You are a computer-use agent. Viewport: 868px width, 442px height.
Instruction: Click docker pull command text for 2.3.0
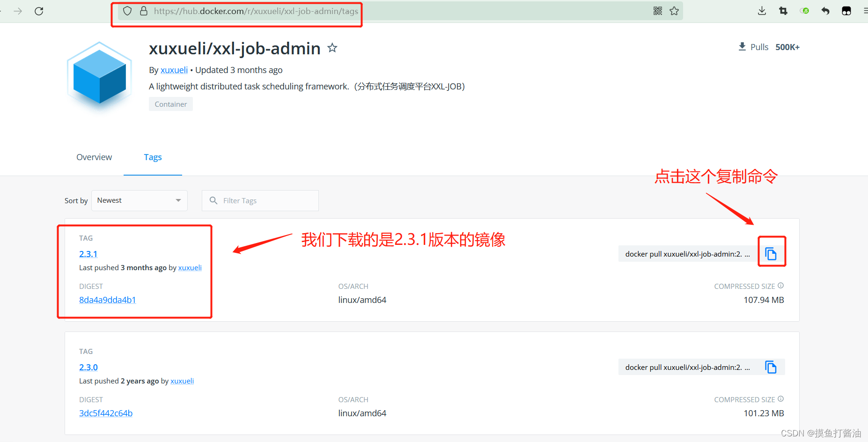tap(687, 367)
